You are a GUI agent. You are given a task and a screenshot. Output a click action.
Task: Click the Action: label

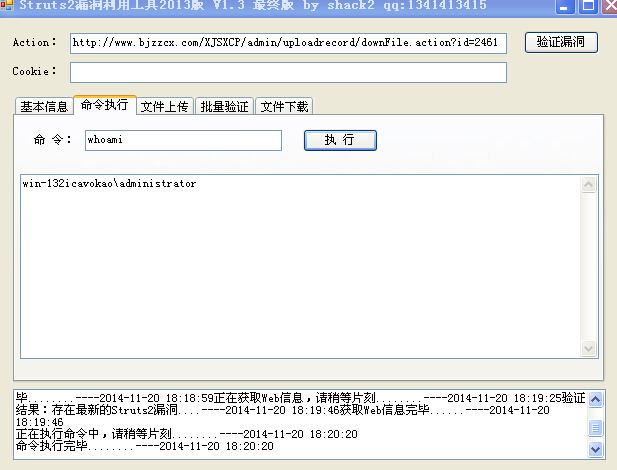[x=34, y=42]
